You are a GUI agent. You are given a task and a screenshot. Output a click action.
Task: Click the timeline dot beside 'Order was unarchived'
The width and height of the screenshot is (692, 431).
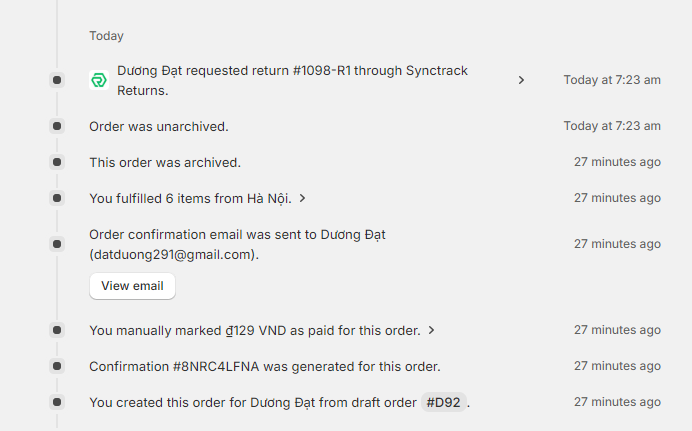[x=57, y=126]
